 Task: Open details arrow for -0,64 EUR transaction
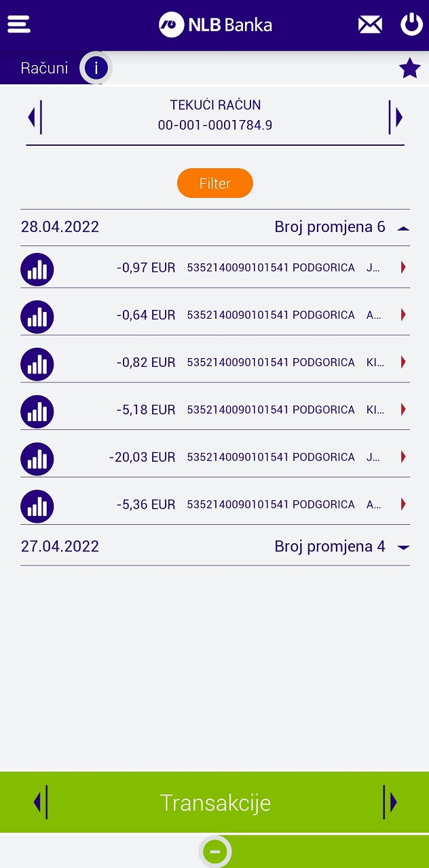pyautogui.click(x=403, y=315)
